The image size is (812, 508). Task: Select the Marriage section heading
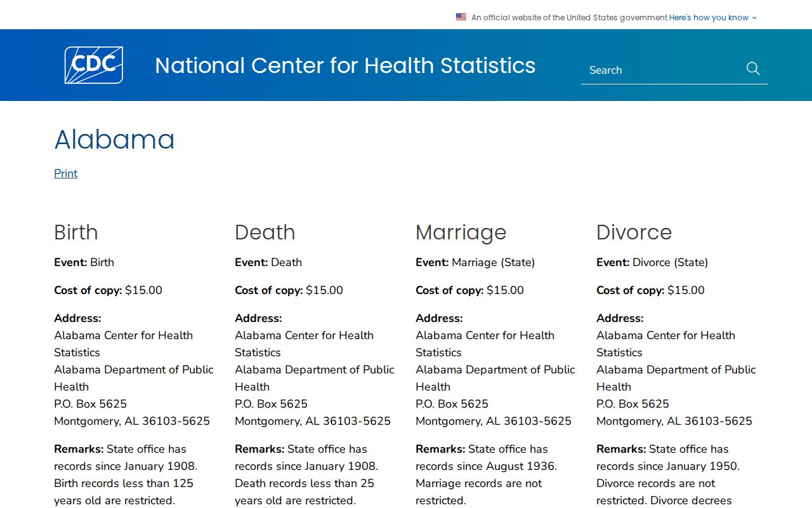[461, 232]
